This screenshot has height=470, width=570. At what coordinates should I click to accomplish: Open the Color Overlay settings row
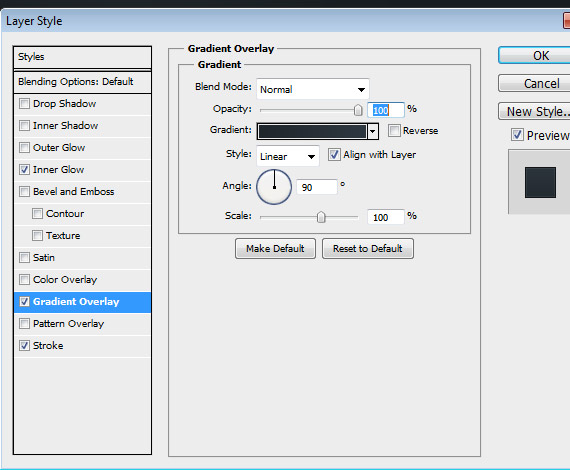click(83, 280)
